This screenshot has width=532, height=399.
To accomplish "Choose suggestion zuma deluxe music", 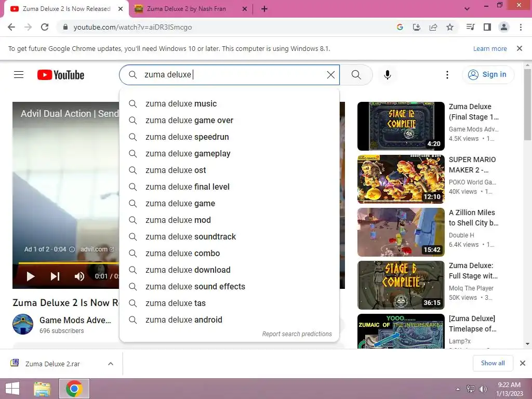I will pos(229,103).
